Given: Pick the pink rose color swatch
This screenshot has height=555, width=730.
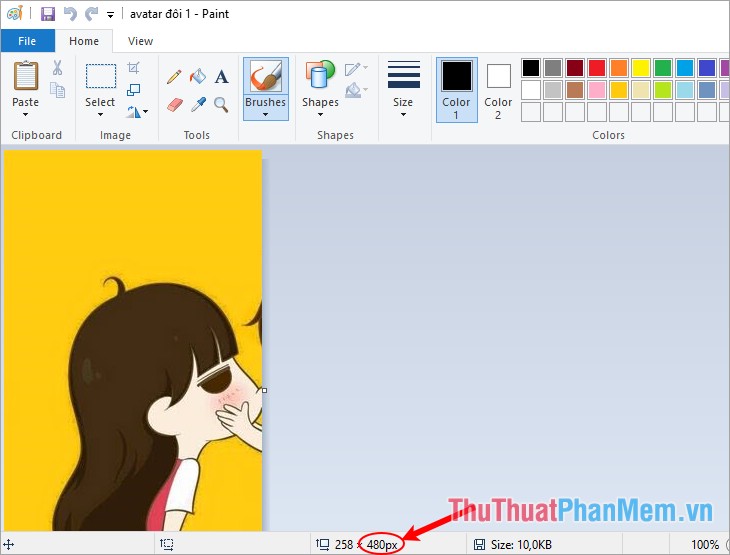Looking at the screenshot, I should pyautogui.click(x=597, y=90).
